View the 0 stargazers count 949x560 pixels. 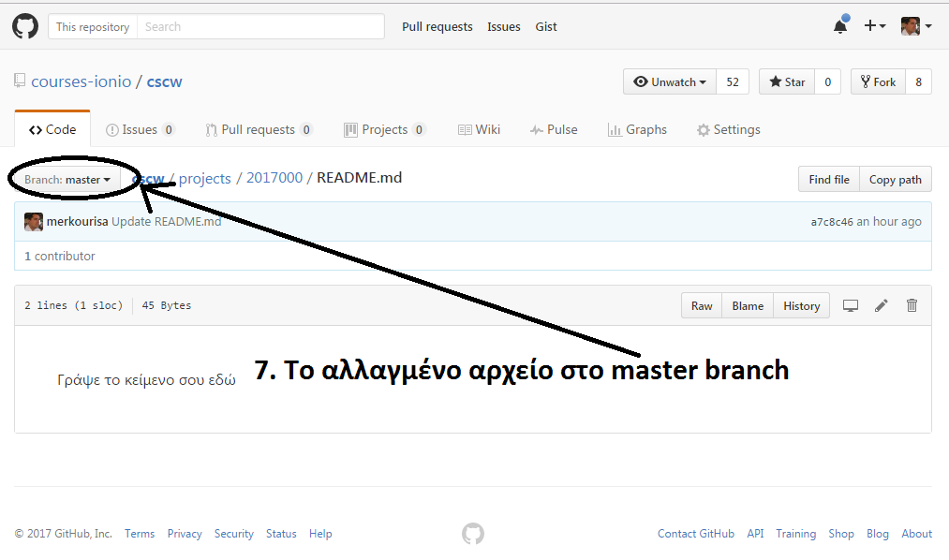coord(827,81)
